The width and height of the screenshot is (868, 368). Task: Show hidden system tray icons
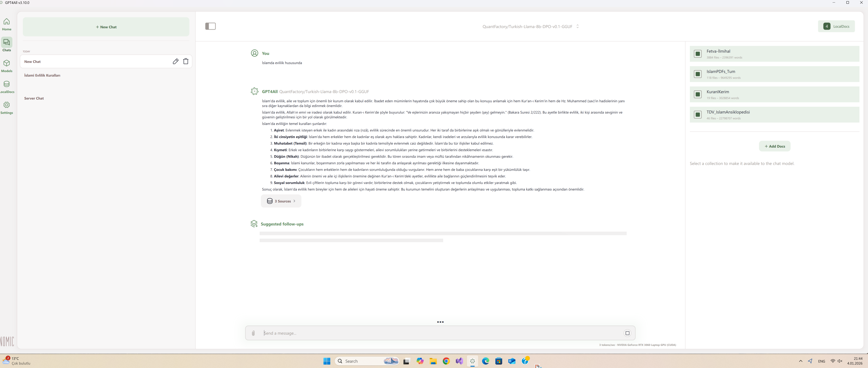coord(801,361)
